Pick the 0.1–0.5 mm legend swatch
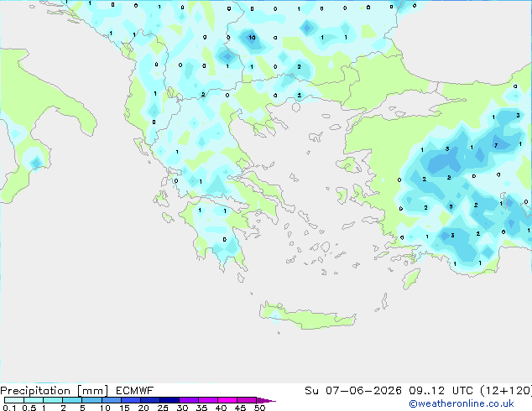This screenshot has width=532, height=411. tap(14, 400)
